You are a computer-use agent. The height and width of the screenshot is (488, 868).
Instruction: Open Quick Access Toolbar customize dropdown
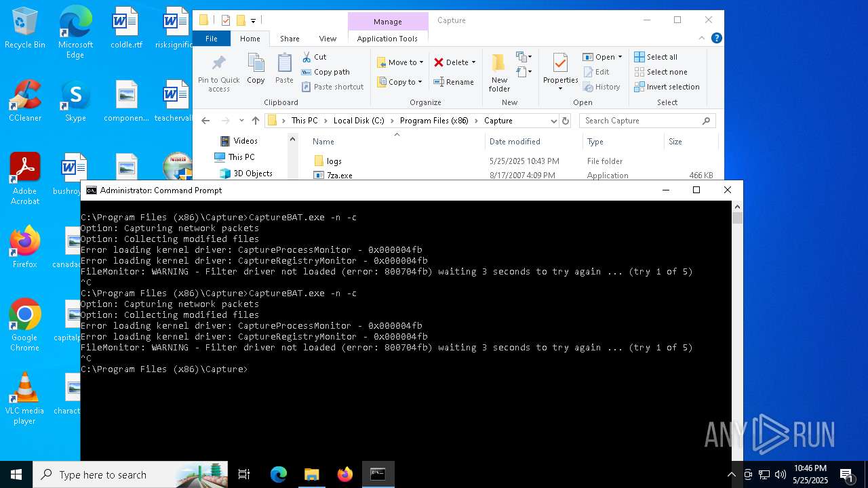pos(253,20)
